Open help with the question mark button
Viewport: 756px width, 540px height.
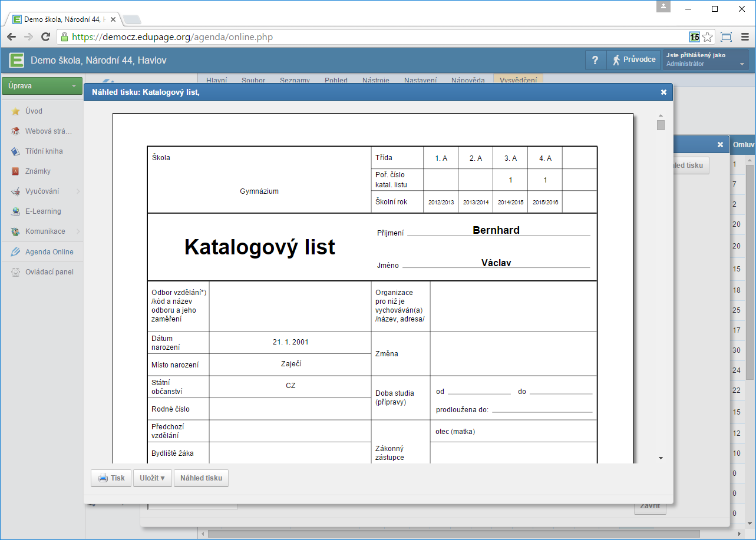coord(595,60)
